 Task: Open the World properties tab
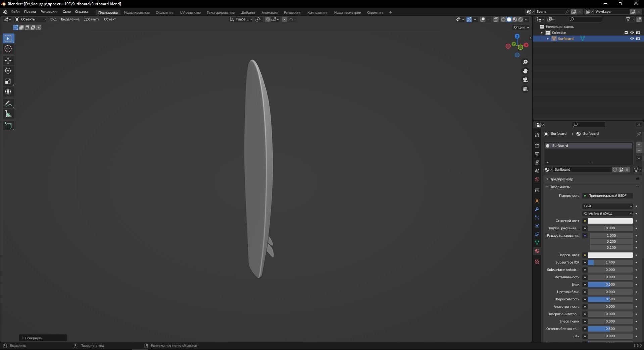[x=537, y=179]
